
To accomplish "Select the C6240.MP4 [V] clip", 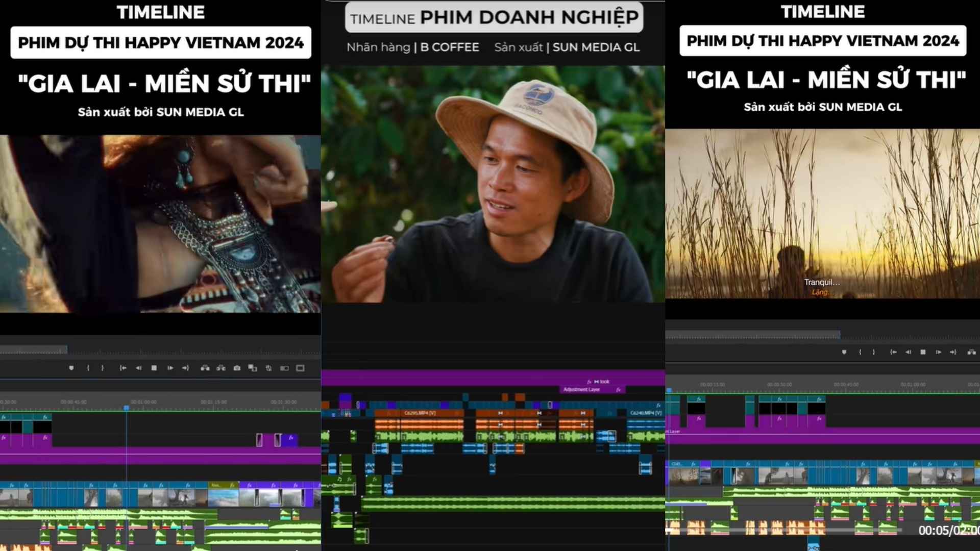I will (x=646, y=413).
